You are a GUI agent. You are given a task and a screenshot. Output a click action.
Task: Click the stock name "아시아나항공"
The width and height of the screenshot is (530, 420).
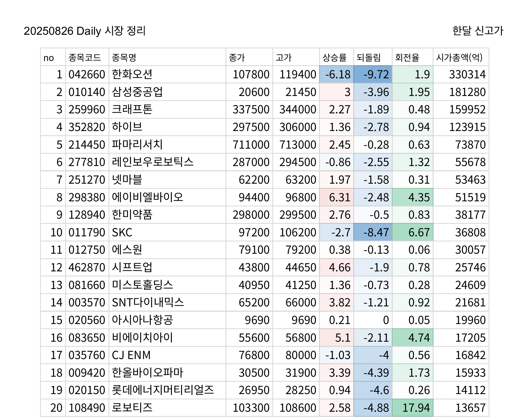142,320
